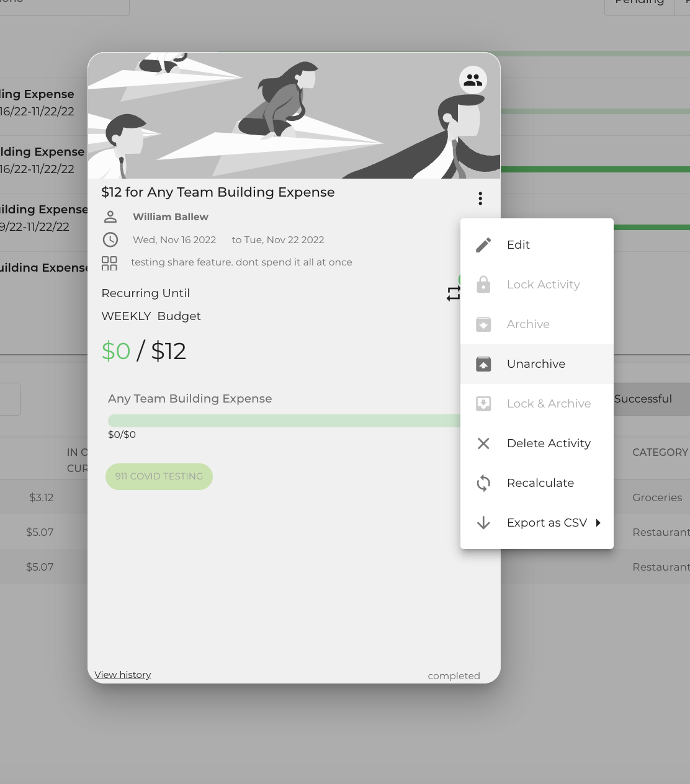Select Lock Activity menu entry
Image resolution: width=690 pixels, height=784 pixels.
tap(537, 285)
